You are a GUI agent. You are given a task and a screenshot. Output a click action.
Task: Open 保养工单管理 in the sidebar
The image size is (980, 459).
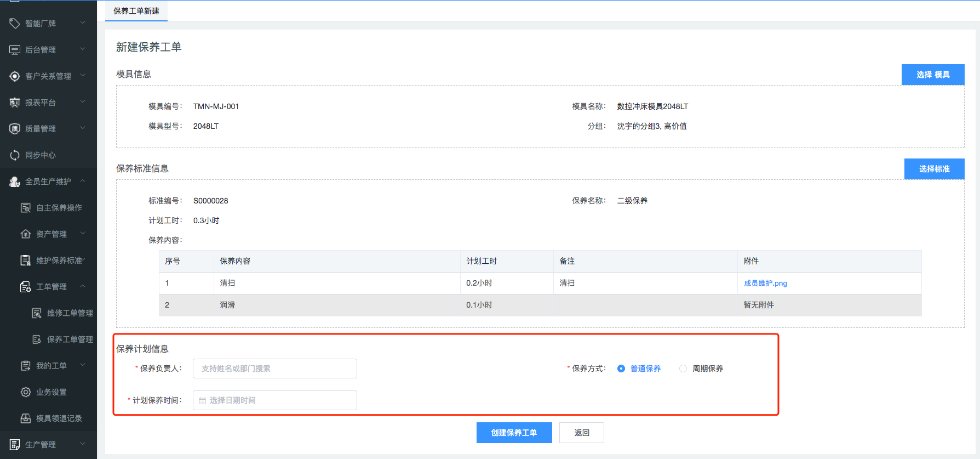click(x=70, y=339)
